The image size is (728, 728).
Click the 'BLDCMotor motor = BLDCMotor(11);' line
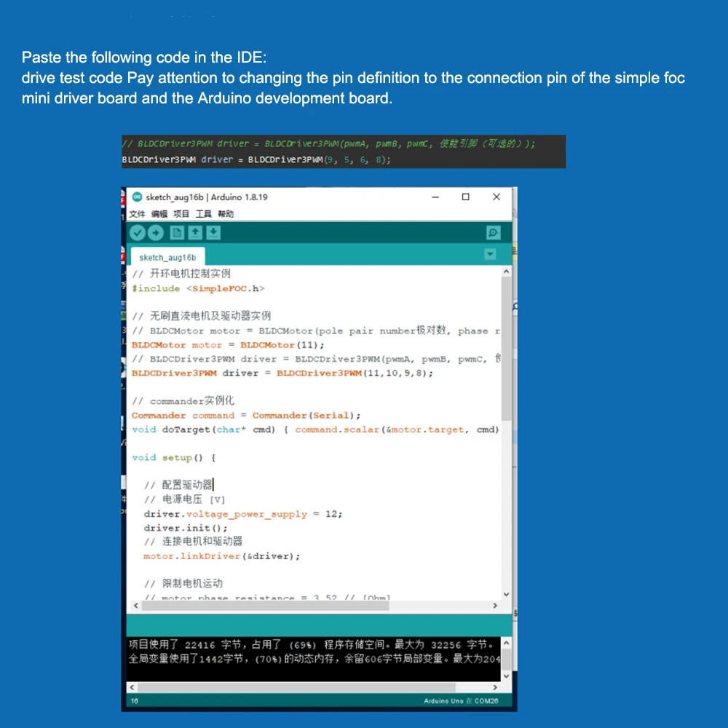tap(228, 345)
